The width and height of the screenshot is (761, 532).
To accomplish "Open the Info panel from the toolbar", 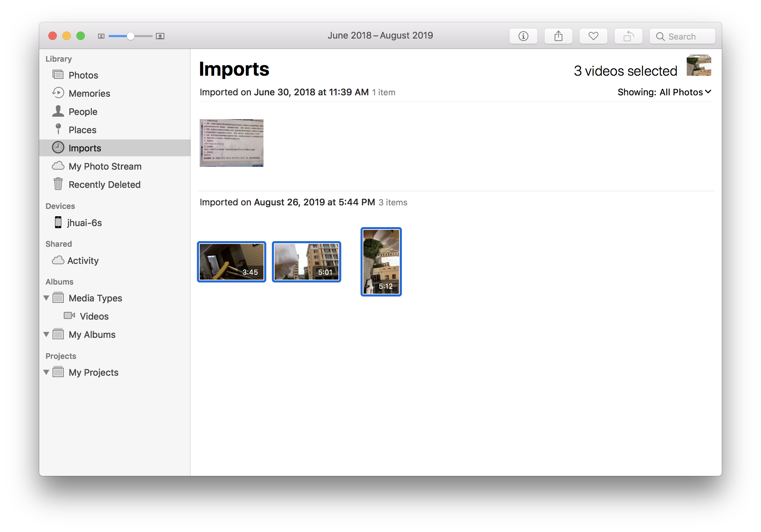I will click(x=523, y=36).
